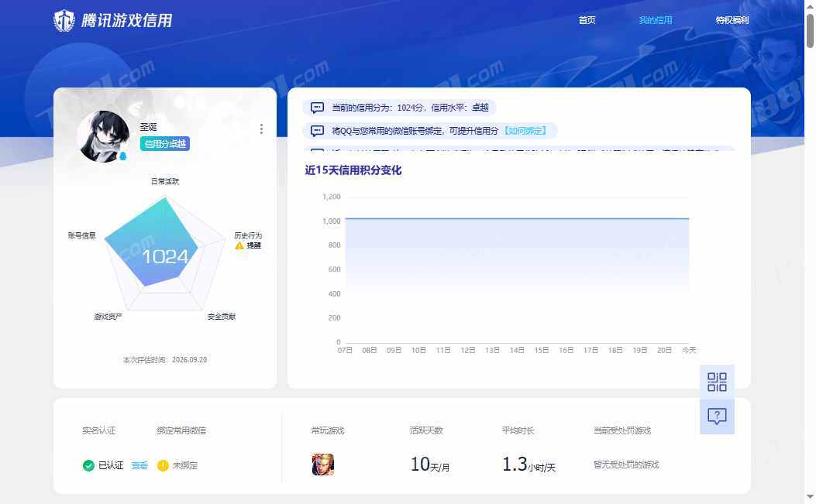Screen dimensions: 816x504
Task: Open the 特权福利 tab
Action: pos(732,20)
